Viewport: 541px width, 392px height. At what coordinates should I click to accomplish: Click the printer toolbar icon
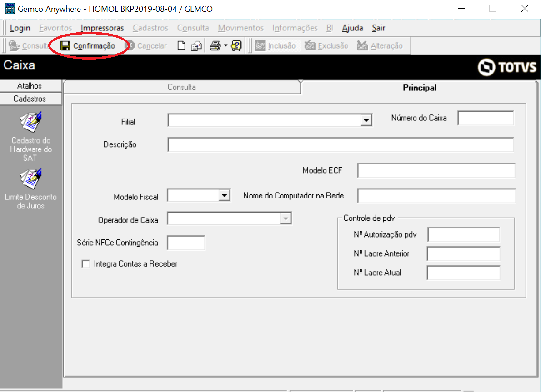click(215, 45)
